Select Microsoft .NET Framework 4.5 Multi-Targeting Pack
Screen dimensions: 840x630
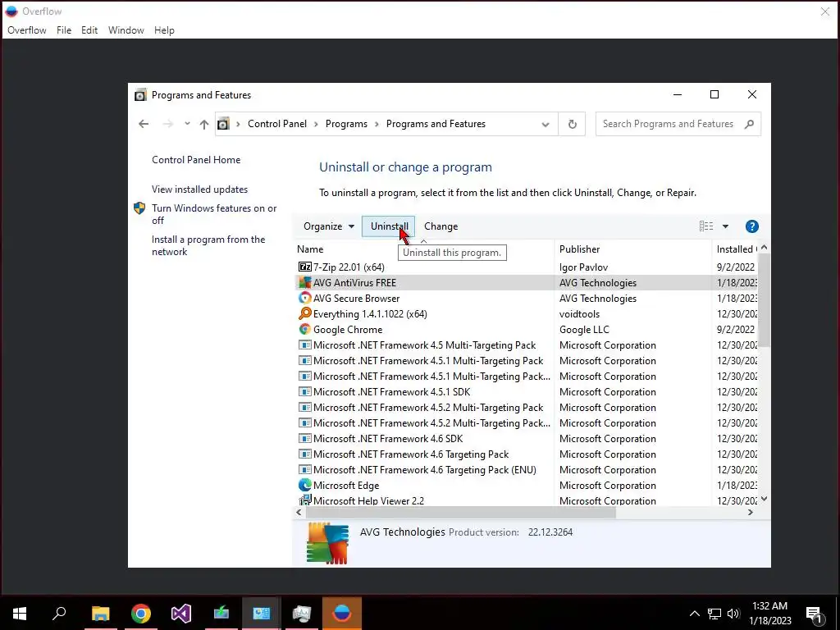pyautogui.click(x=424, y=345)
